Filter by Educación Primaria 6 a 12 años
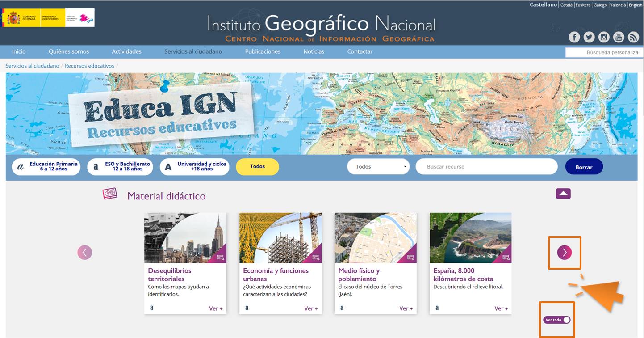Screen dimensions: 644x338 (x=46, y=167)
